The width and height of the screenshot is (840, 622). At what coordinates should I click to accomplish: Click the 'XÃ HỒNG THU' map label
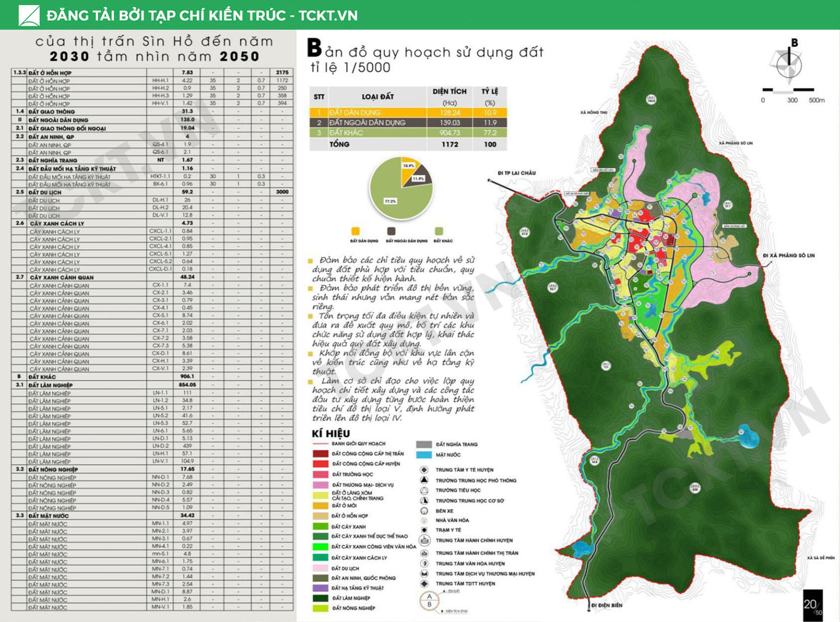click(x=594, y=113)
